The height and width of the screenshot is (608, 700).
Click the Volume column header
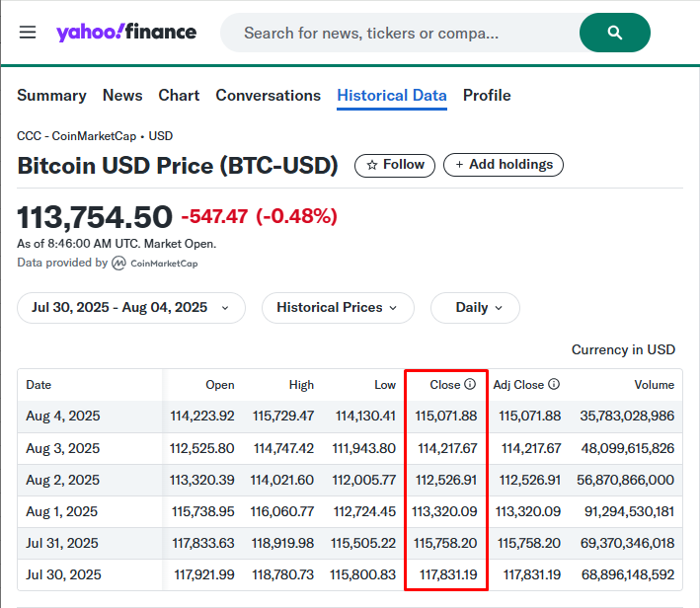coord(654,385)
